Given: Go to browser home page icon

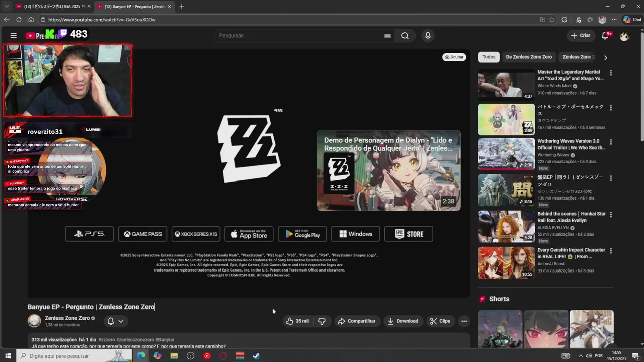Looking at the screenshot, I should coord(31,20).
